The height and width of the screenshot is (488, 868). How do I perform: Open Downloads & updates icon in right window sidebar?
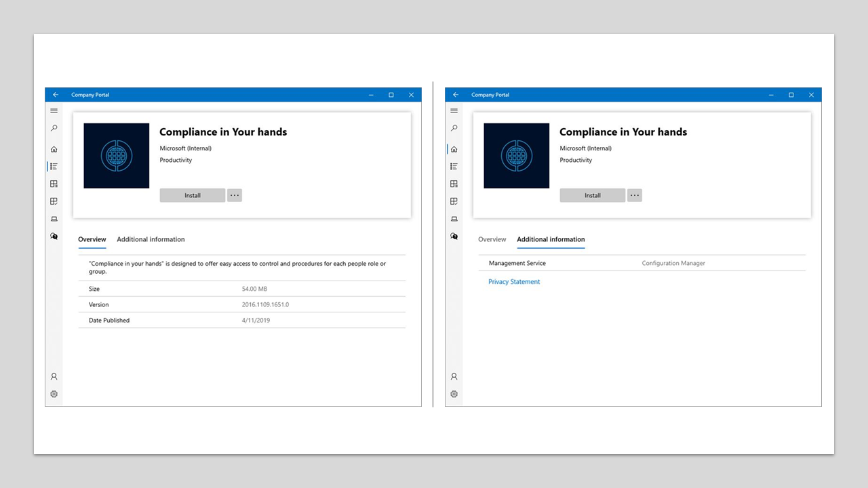point(454,201)
